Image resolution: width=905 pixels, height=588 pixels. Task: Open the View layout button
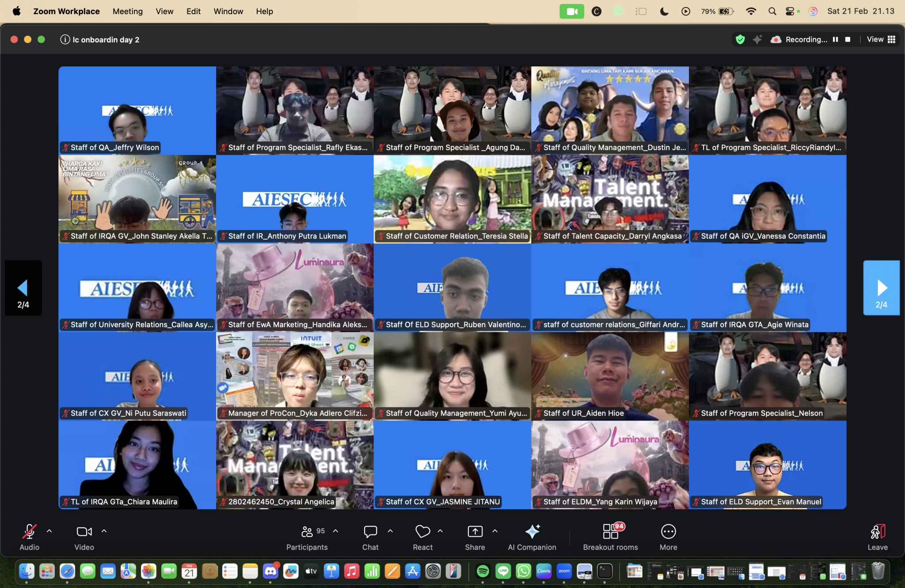coord(881,39)
